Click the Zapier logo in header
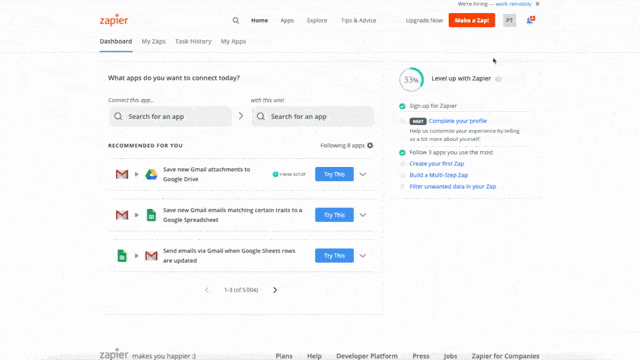The width and height of the screenshot is (640, 360). (x=114, y=20)
